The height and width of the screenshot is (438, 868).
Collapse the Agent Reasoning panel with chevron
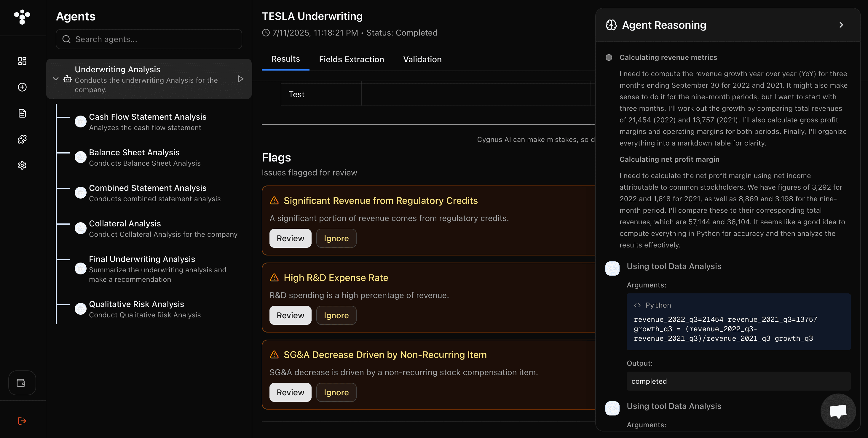[x=841, y=25]
